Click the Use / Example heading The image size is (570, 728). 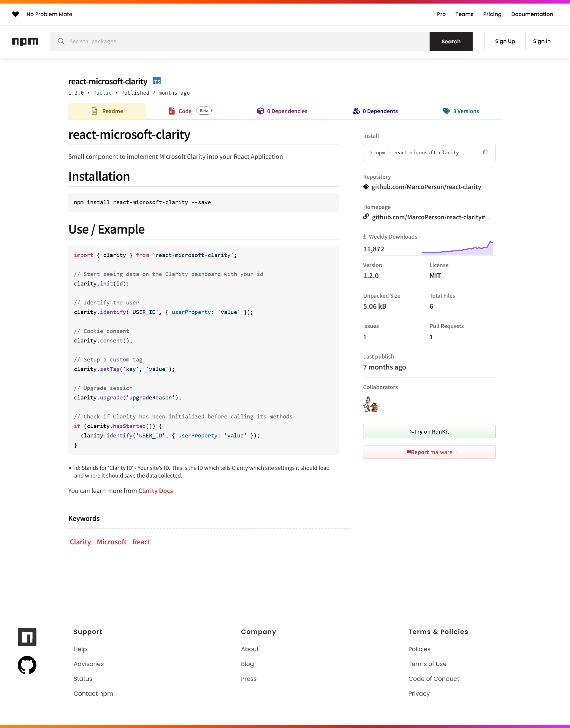[107, 229]
